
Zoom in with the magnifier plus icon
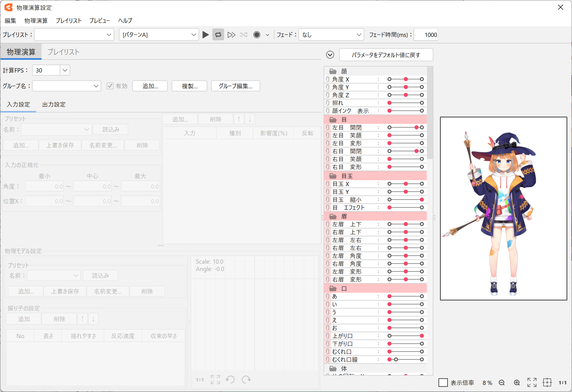click(x=517, y=383)
